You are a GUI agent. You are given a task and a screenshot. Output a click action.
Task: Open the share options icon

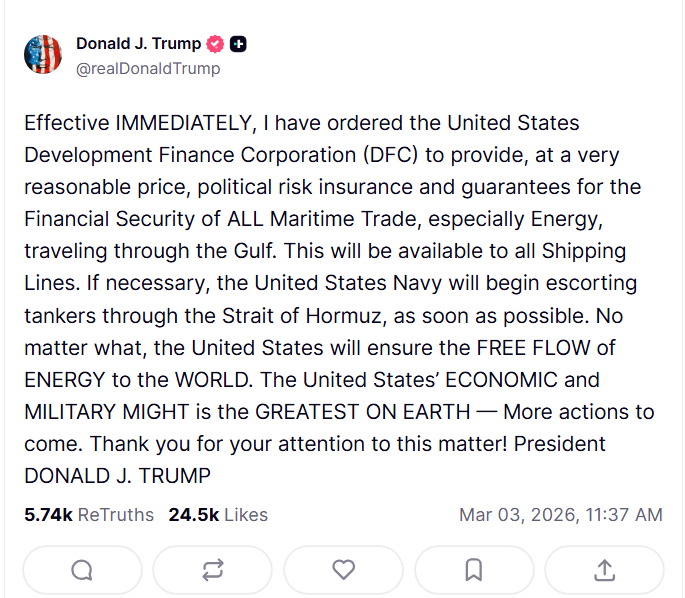click(604, 570)
